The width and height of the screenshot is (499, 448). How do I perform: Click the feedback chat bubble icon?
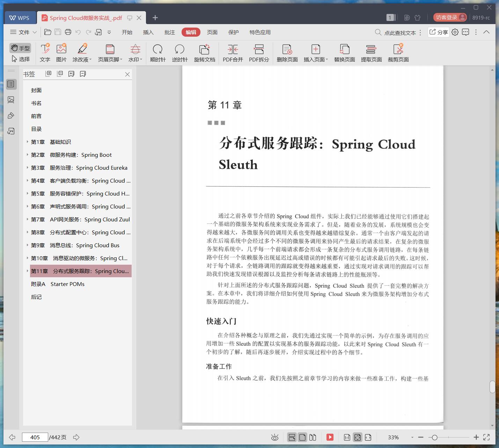point(465,32)
